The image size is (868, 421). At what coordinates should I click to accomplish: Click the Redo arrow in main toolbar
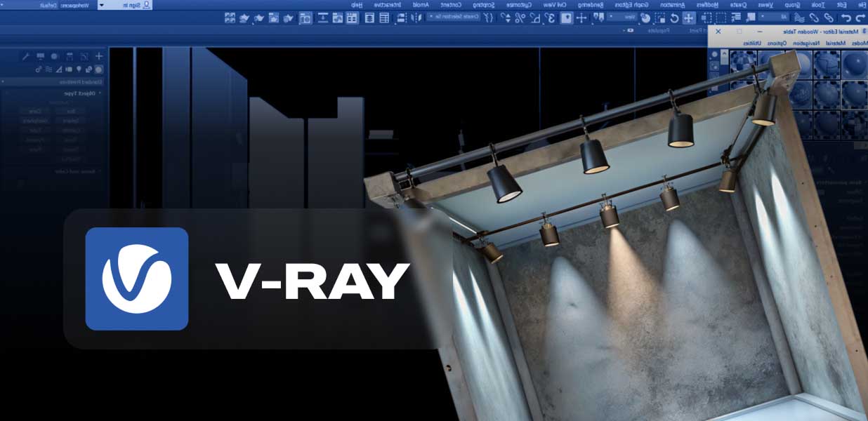846,18
